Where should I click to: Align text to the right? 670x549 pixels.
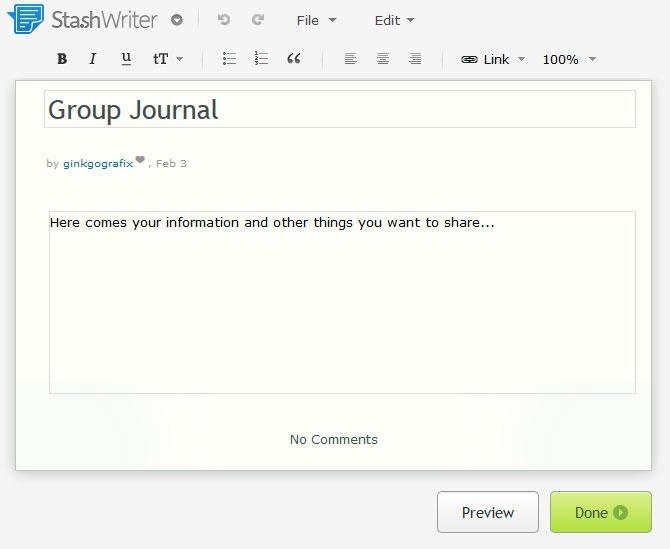click(415, 59)
